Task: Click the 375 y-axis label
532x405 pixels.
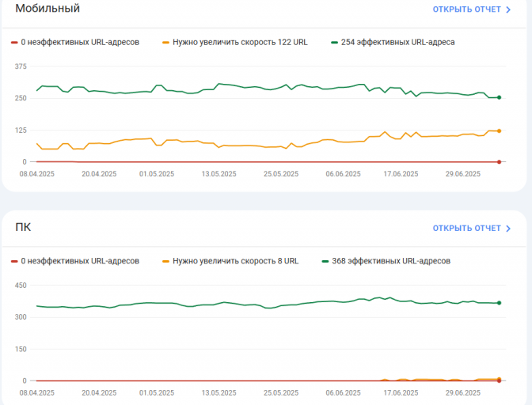Action: click(x=21, y=66)
